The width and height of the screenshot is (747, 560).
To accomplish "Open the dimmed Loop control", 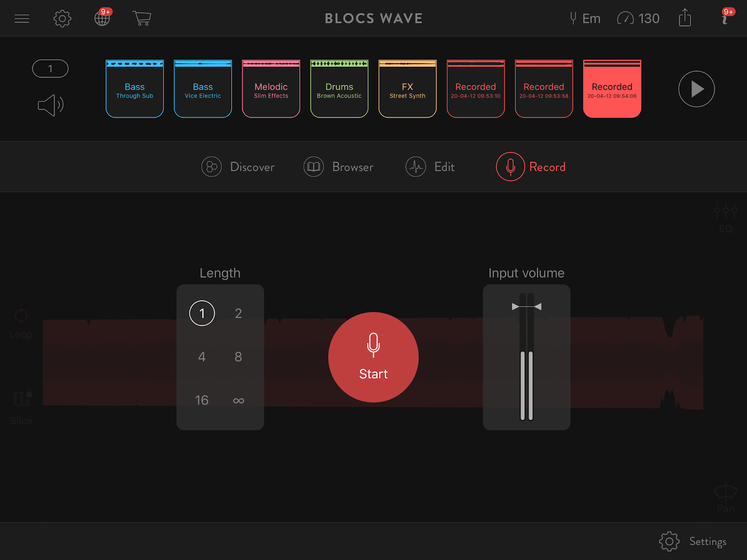I will point(21,324).
